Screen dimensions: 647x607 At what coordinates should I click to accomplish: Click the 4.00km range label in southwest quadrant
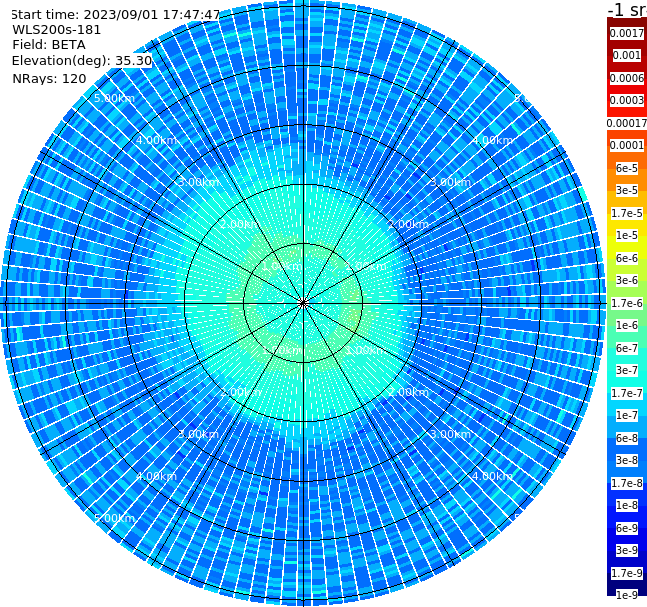point(156,476)
